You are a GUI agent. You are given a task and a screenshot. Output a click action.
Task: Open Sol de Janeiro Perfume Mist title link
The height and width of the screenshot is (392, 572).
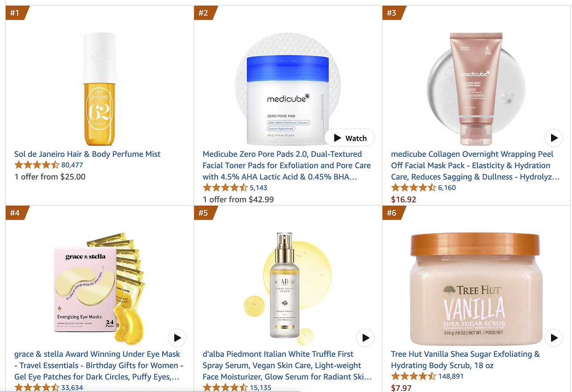[x=88, y=154]
